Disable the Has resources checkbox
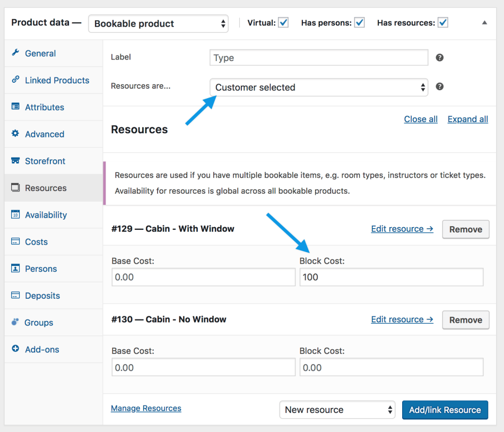This screenshot has height=432, width=504. coord(442,23)
